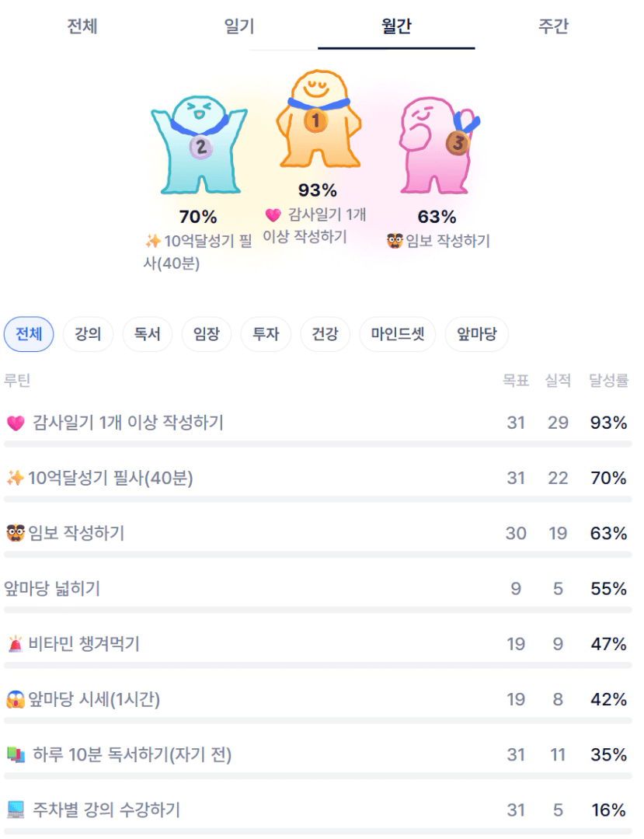
Task: Filter routines by 강의 category
Action: [88, 335]
